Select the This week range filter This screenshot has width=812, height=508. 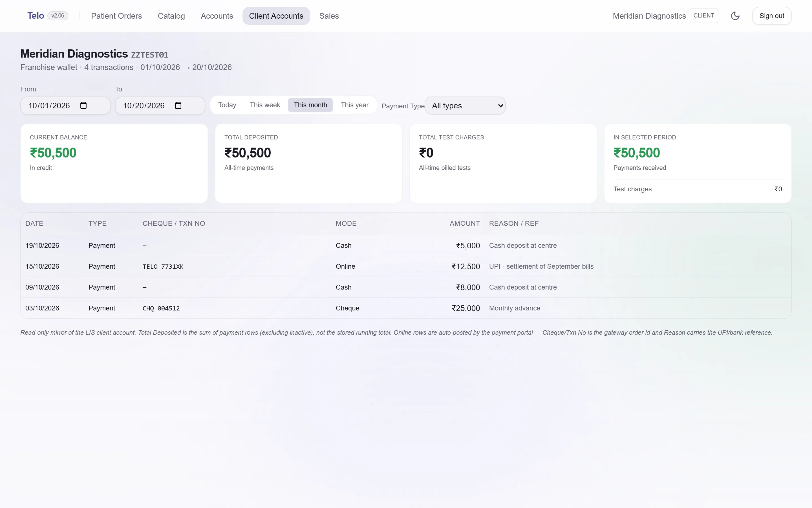265,105
